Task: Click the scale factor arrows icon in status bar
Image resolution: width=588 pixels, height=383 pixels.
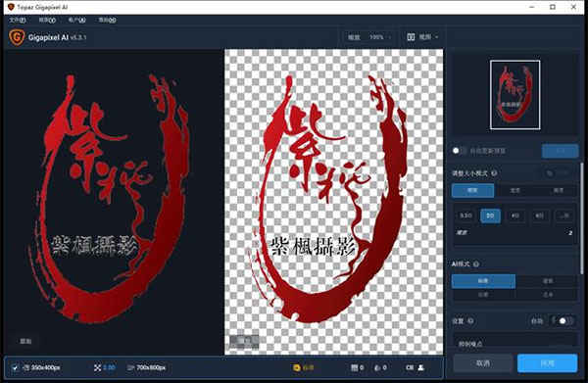Action: point(97,367)
